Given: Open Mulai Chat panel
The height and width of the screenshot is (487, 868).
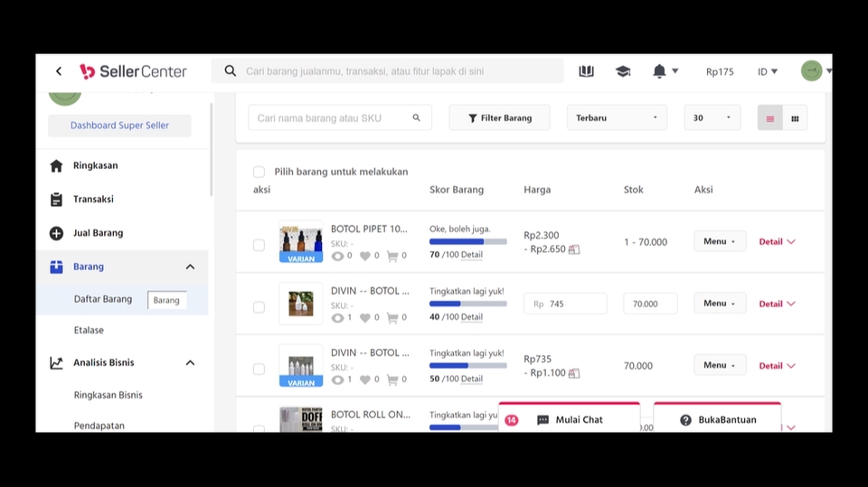Looking at the screenshot, I should [x=569, y=419].
